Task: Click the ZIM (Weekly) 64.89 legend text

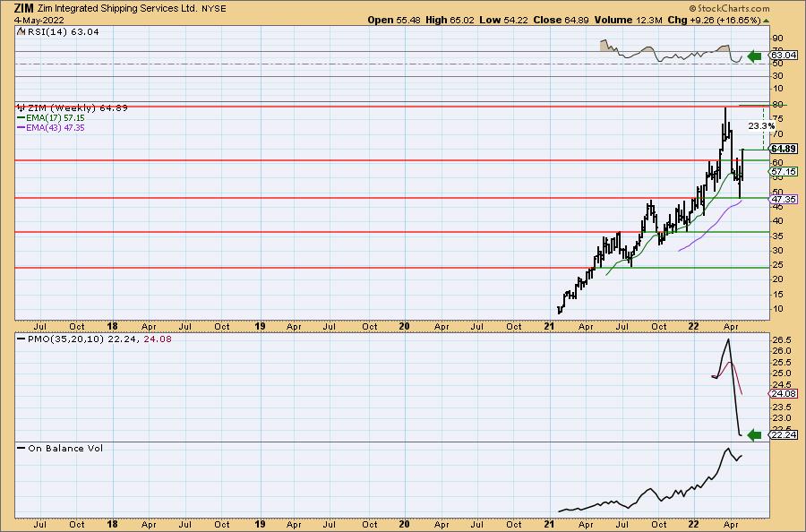Action: click(x=78, y=107)
